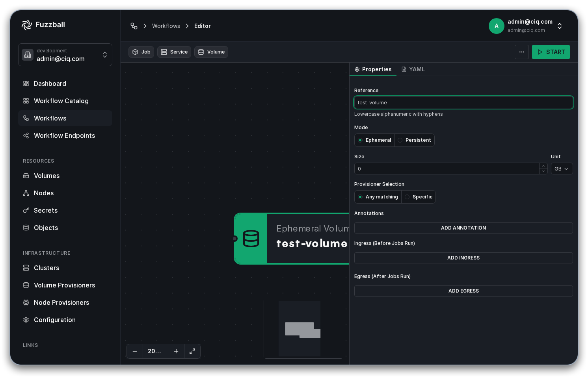Start the workflow with START button
588x378 pixels.
click(x=551, y=52)
